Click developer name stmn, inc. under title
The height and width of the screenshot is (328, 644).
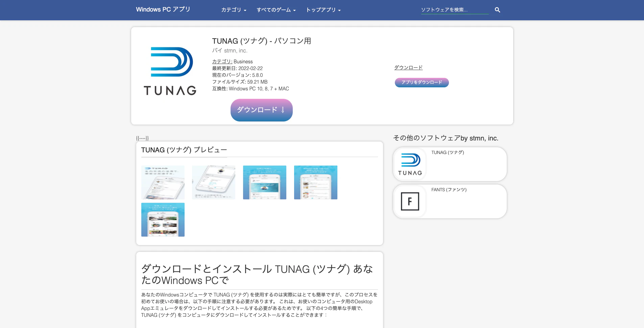click(x=236, y=51)
